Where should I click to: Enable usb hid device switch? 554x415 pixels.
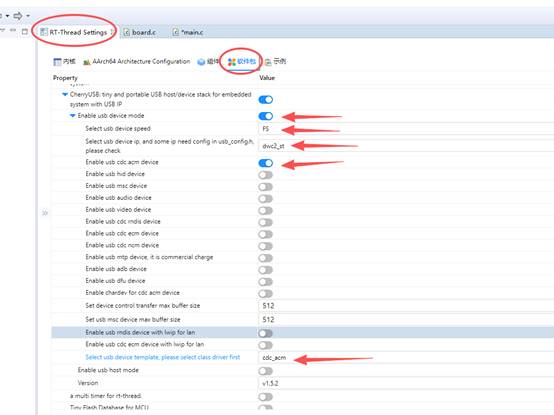click(x=266, y=175)
